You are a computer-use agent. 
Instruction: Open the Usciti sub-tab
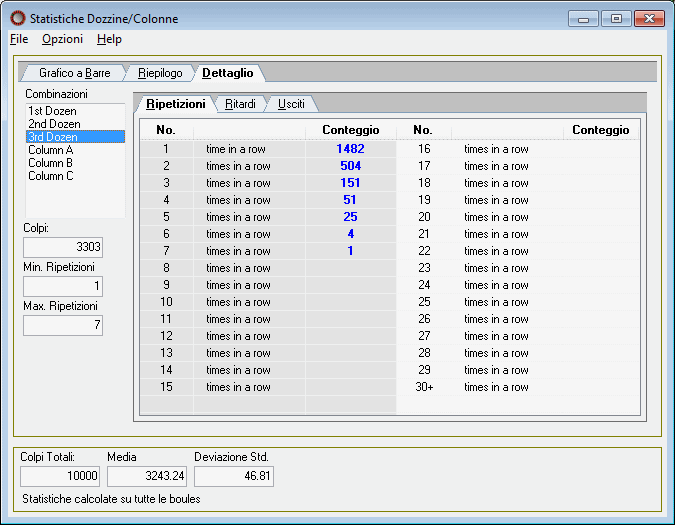[291, 104]
